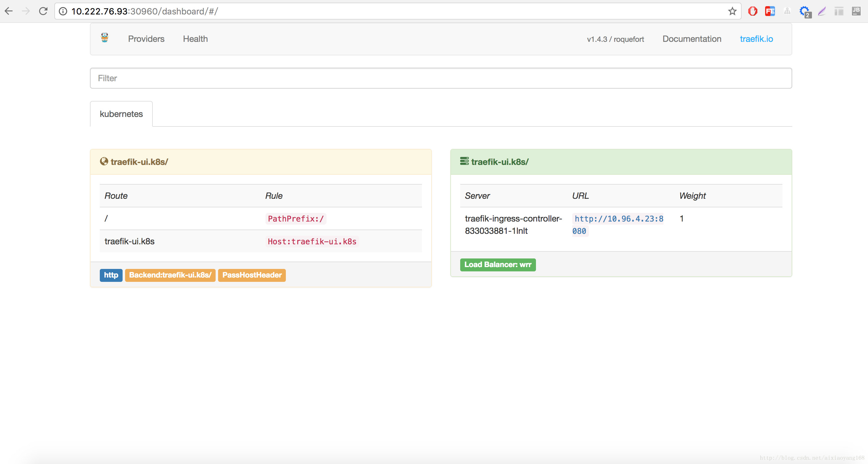This screenshot has height=464, width=868.
Task: Bookmark this page with the star
Action: coord(732,11)
